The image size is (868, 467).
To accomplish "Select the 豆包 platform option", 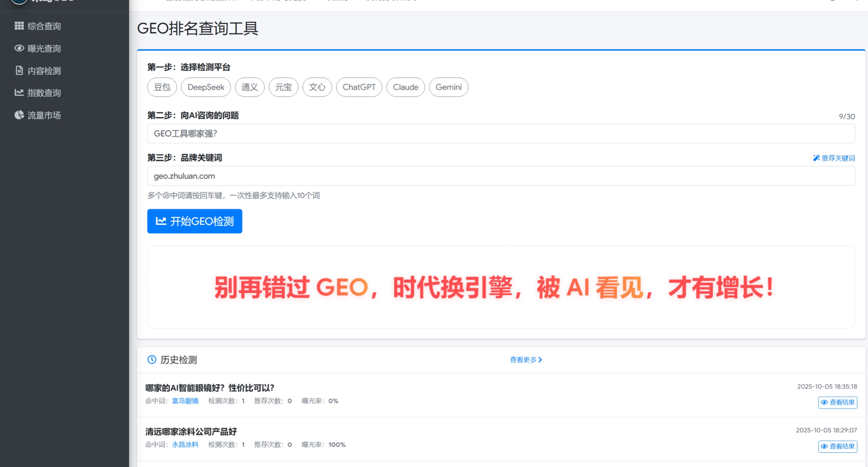I will coord(162,87).
